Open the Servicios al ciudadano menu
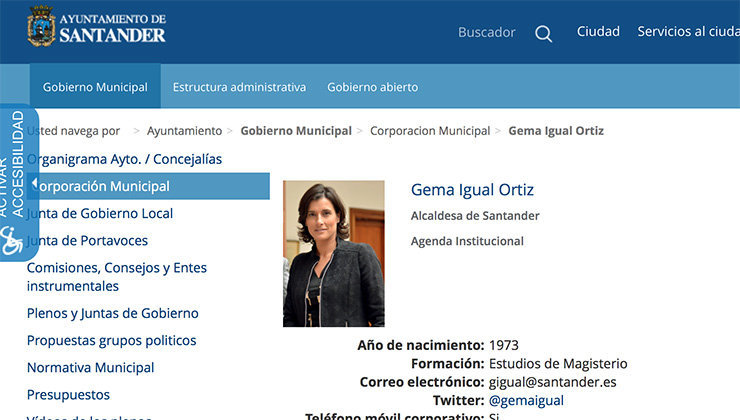The width and height of the screenshot is (740, 420). pos(688,32)
